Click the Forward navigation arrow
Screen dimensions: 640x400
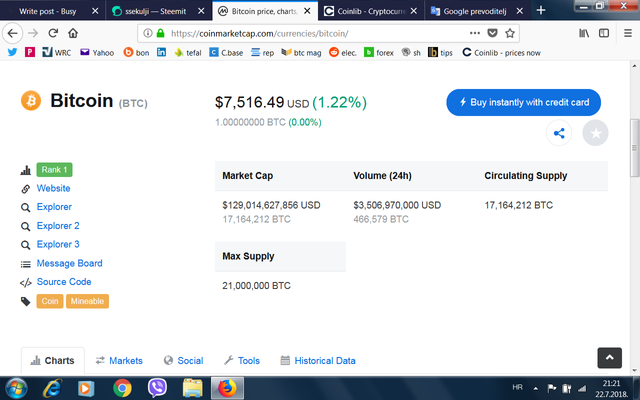(x=33, y=33)
